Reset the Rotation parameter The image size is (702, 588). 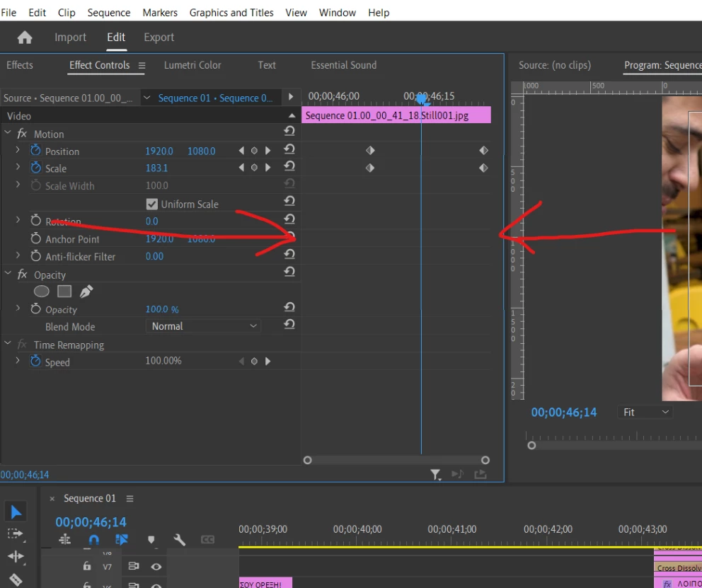[x=289, y=219]
